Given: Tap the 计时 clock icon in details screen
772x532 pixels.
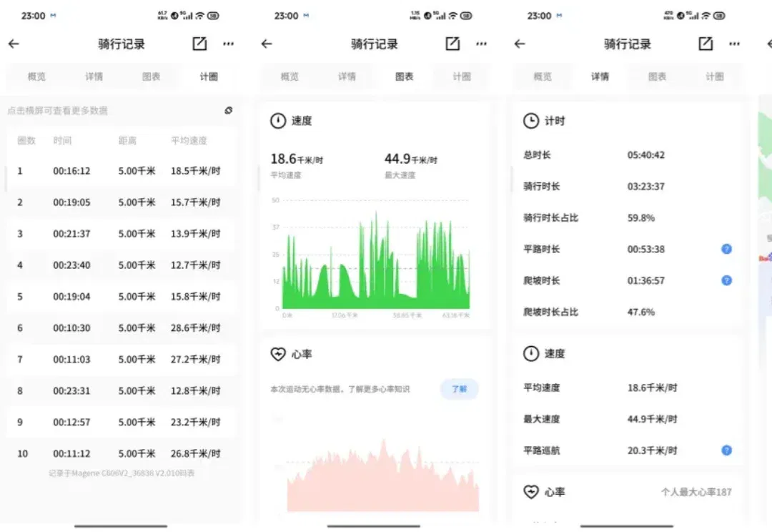Looking at the screenshot, I should (530, 121).
